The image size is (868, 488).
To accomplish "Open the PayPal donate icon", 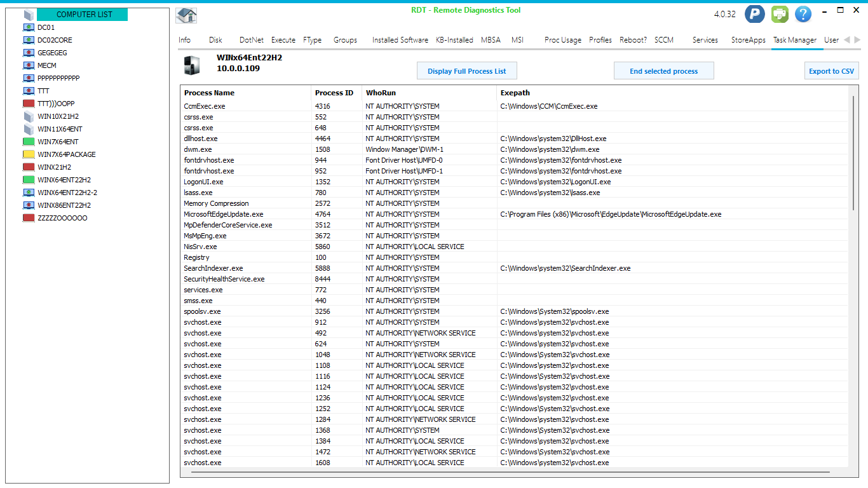I will pyautogui.click(x=754, y=14).
